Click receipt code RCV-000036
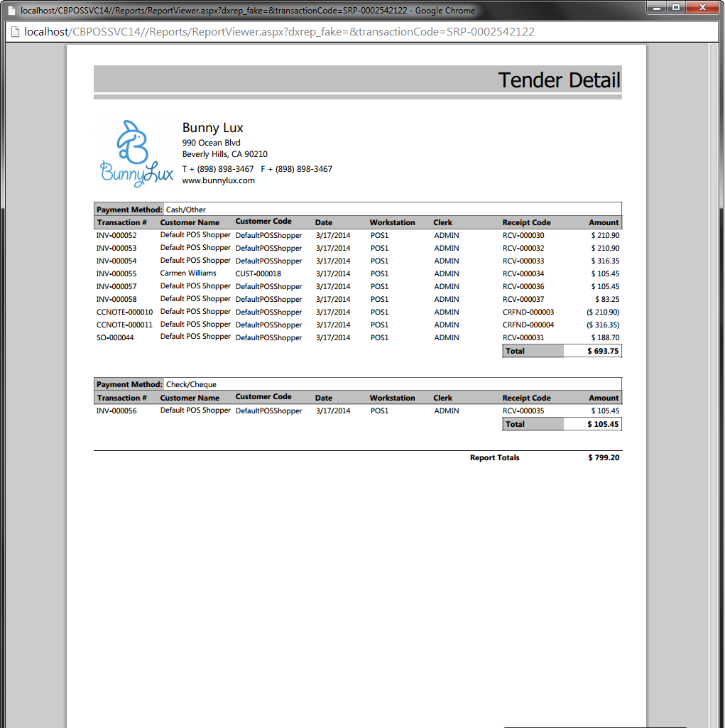725x728 pixels. pyautogui.click(x=523, y=286)
